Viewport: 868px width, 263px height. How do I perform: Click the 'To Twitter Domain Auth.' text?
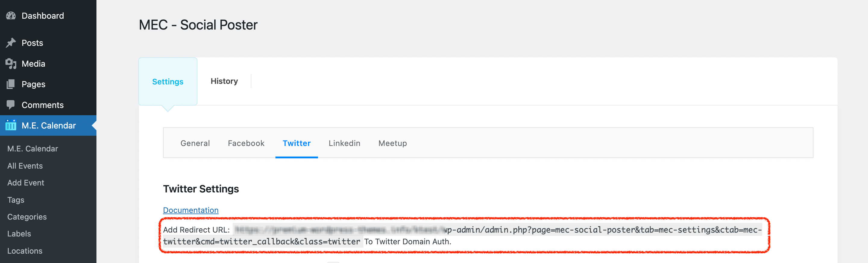pyautogui.click(x=408, y=242)
